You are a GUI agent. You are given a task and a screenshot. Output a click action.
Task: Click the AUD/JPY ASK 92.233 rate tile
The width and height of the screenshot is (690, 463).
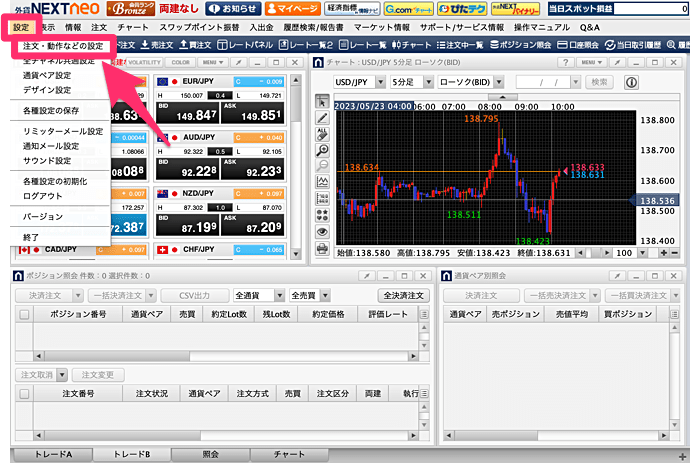[x=253, y=169]
